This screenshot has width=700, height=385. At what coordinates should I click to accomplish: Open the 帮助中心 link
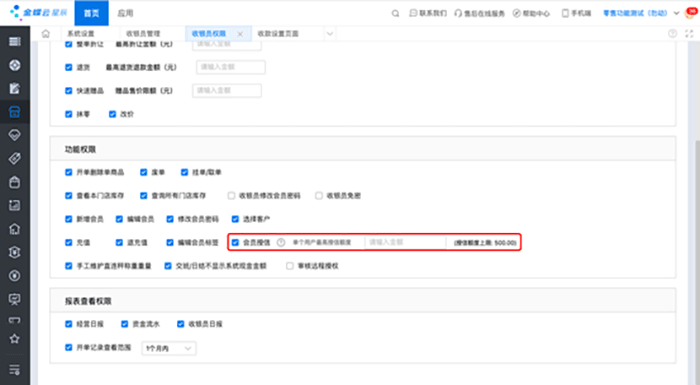(x=531, y=13)
